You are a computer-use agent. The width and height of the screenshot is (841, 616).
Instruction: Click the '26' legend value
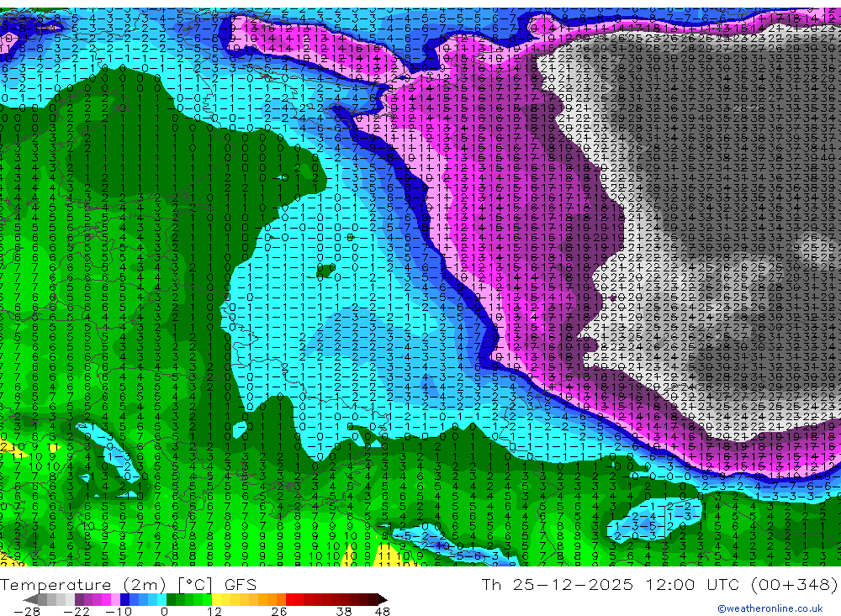(279, 612)
